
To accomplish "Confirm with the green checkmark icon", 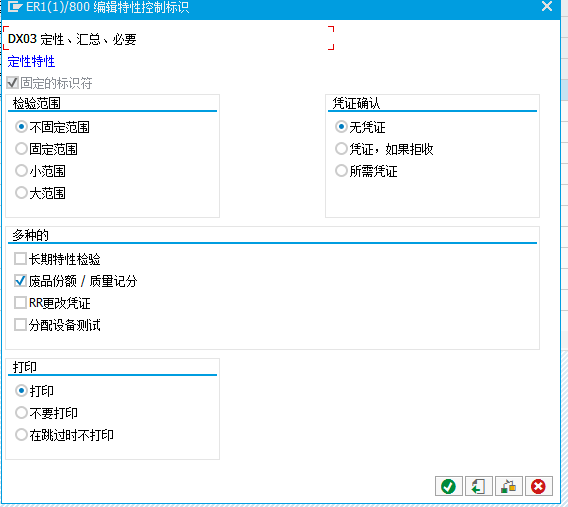I will (448, 486).
